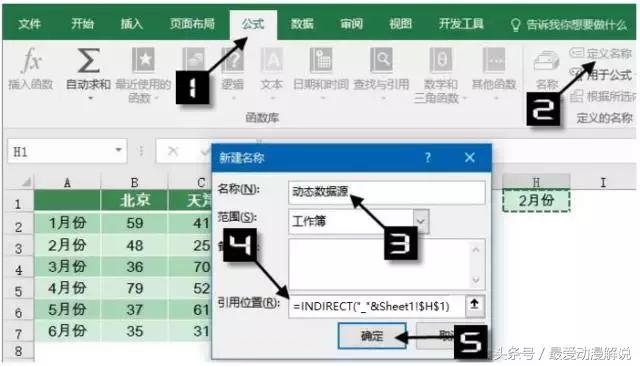640x366 pixels.
Task: Click row 4 header
Action: tap(18, 269)
